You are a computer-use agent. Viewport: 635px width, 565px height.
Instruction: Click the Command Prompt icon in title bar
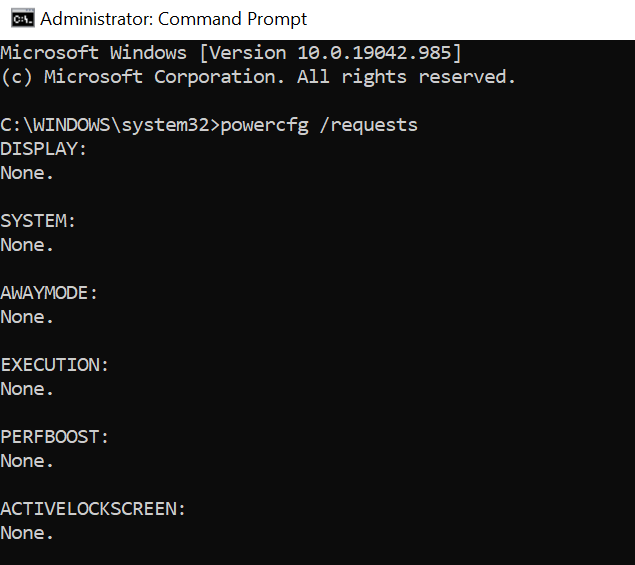[x=19, y=19]
